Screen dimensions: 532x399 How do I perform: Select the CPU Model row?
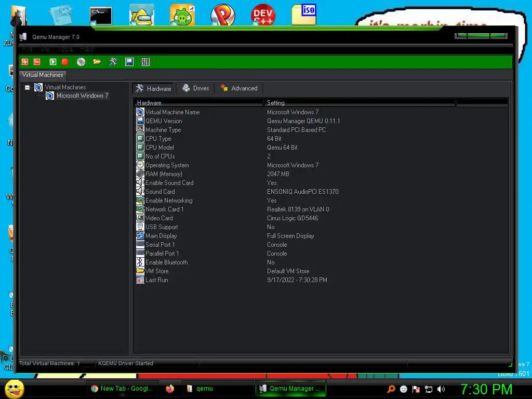[321, 147]
